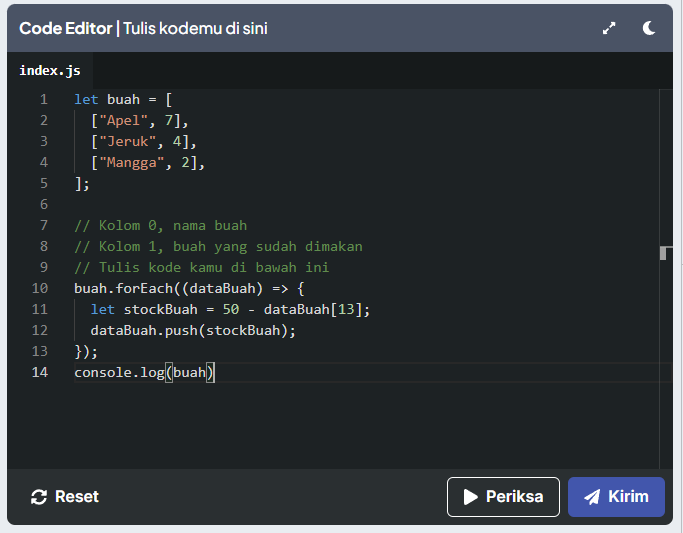Click line number 10 in the gutter
The width and height of the screenshot is (683, 533).
pyautogui.click(x=40, y=288)
